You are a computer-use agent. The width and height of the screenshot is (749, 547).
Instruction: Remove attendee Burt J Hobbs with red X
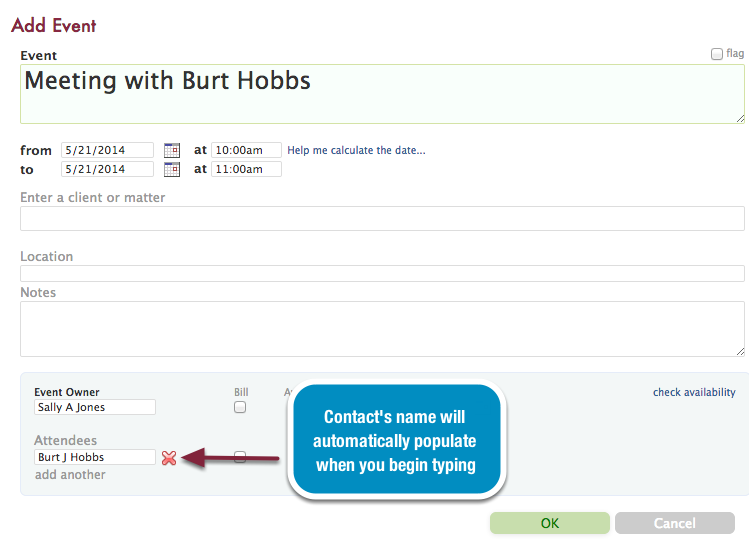[169, 458]
